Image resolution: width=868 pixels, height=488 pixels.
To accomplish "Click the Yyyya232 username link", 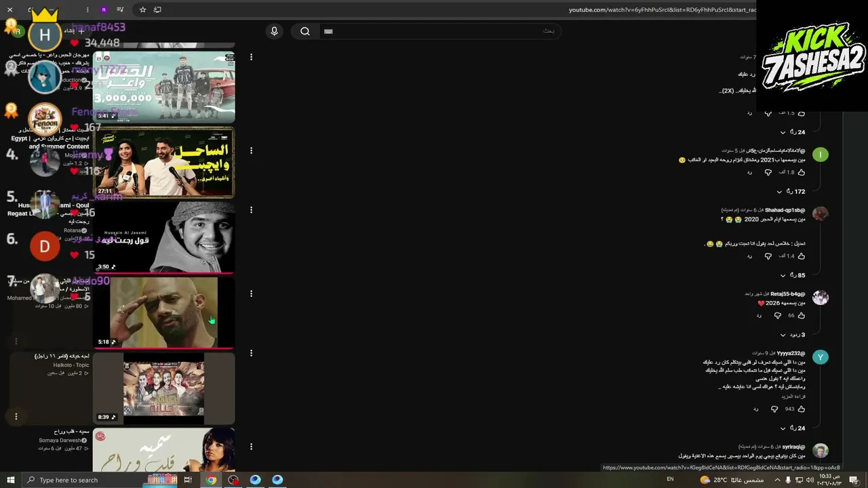I will pos(791,354).
